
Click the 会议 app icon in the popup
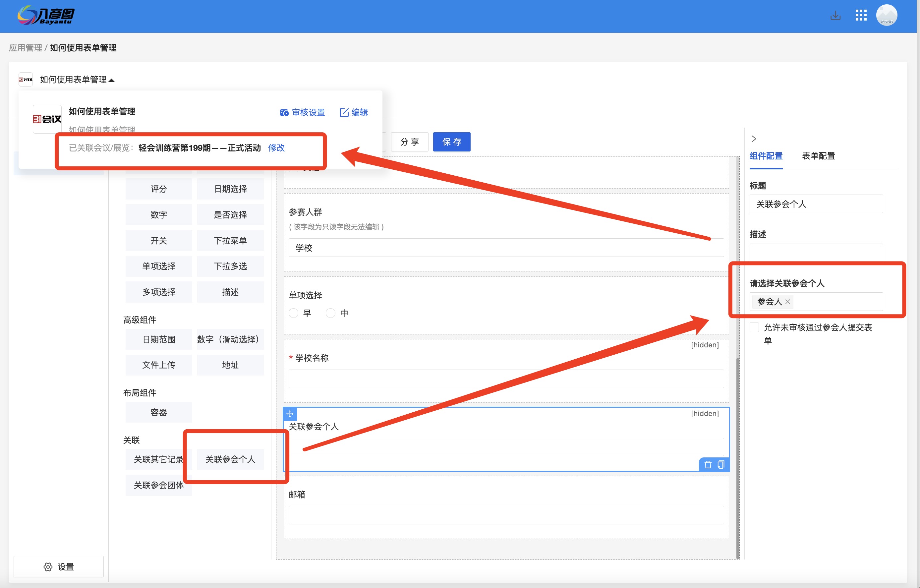(47, 118)
